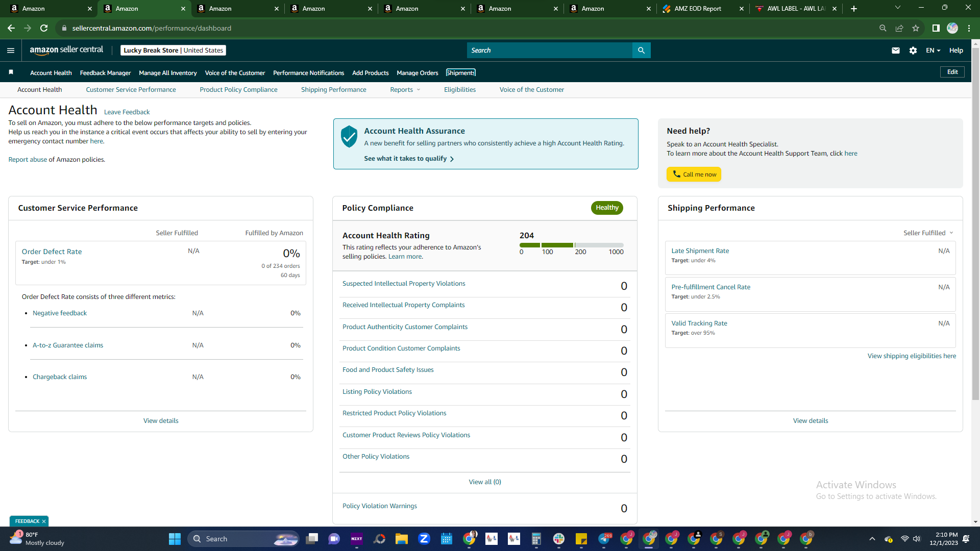Open a new browser tab

854,9
